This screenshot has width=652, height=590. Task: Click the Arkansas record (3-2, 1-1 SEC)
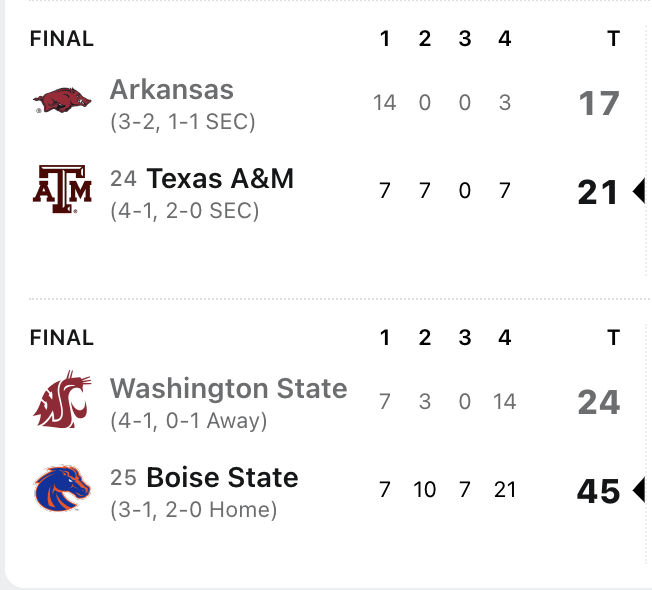(183, 122)
